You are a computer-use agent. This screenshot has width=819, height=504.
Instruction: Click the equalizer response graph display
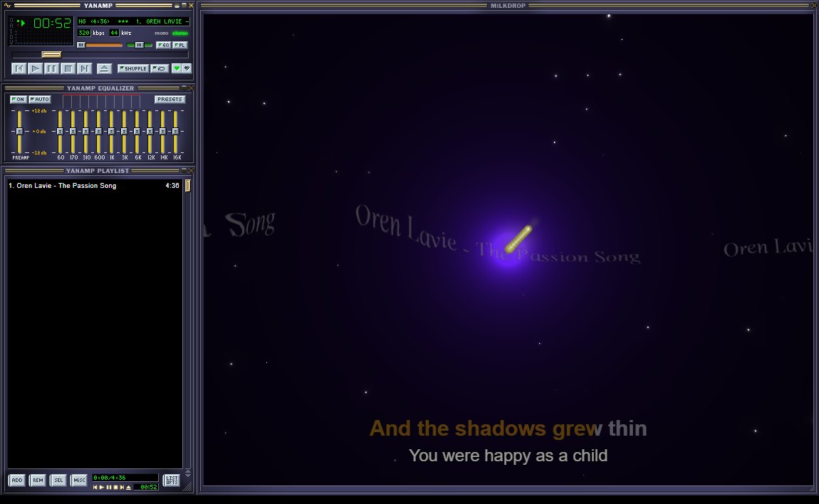(x=101, y=101)
